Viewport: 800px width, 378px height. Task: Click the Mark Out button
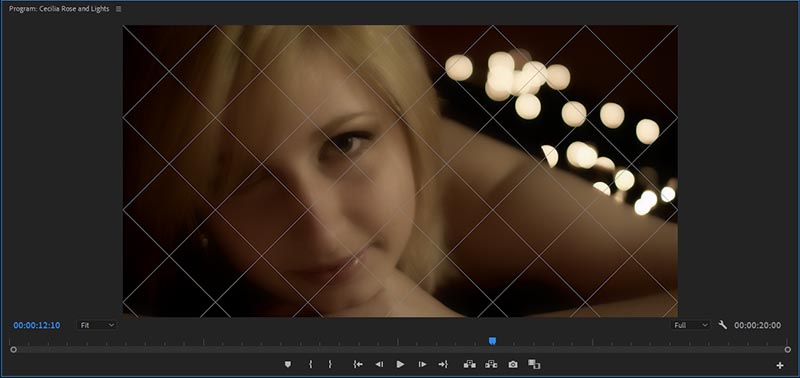[x=330, y=364]
